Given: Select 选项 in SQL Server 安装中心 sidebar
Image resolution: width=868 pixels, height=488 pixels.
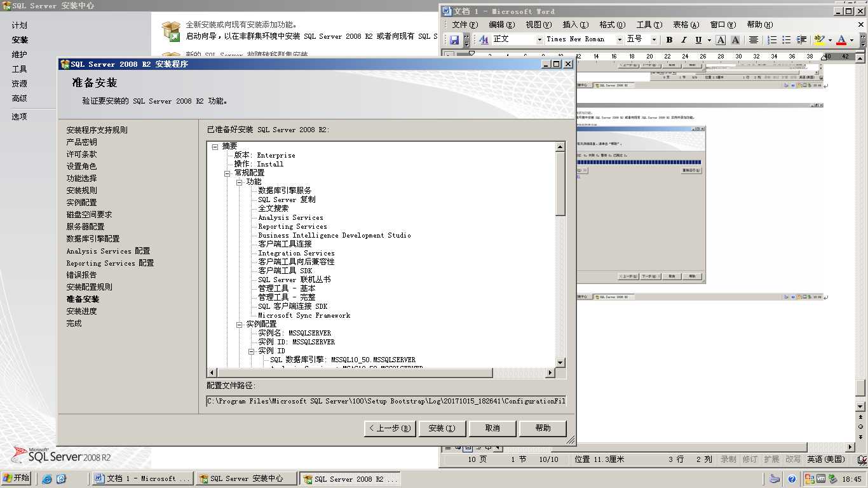Looking at the screenshot, I should click(20, 117).
